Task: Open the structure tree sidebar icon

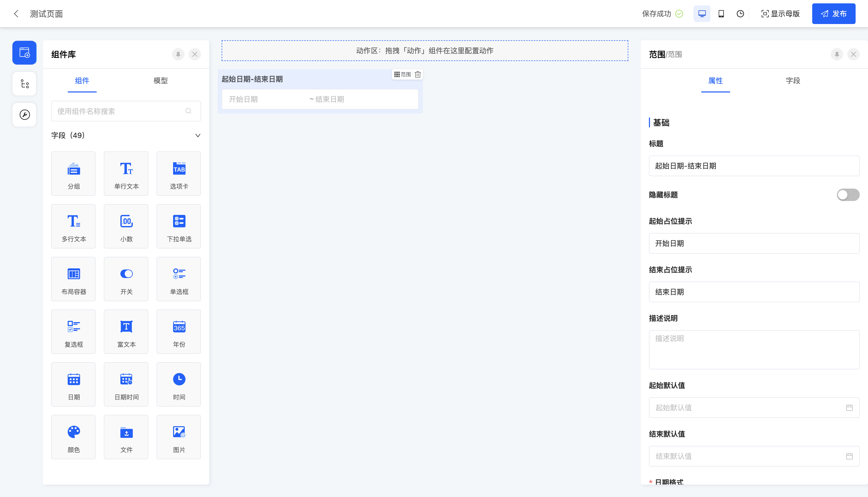Action: click(x=25, y=84)
